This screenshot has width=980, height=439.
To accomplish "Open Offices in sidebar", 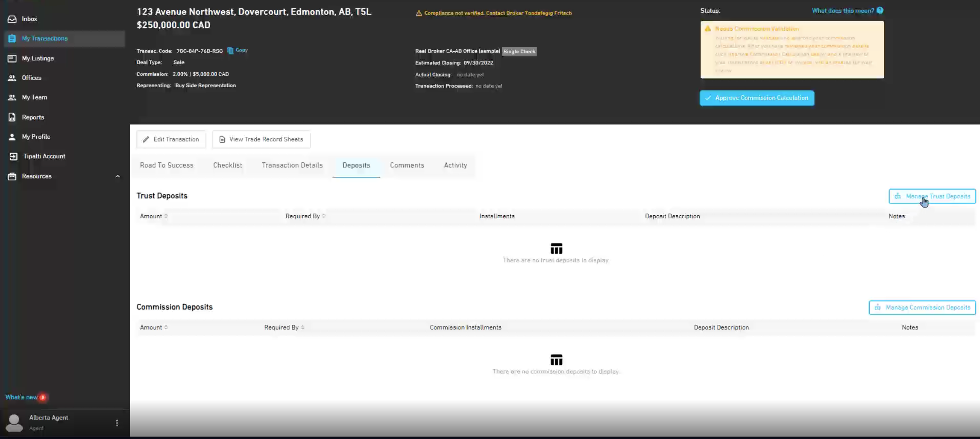I will point(31,78).
